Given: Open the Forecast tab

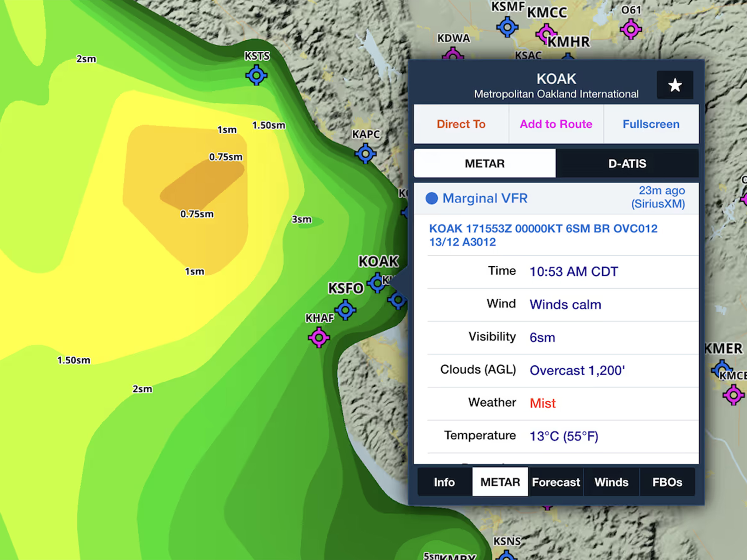Looking at the screenshot, I should (x=556, y=482).
